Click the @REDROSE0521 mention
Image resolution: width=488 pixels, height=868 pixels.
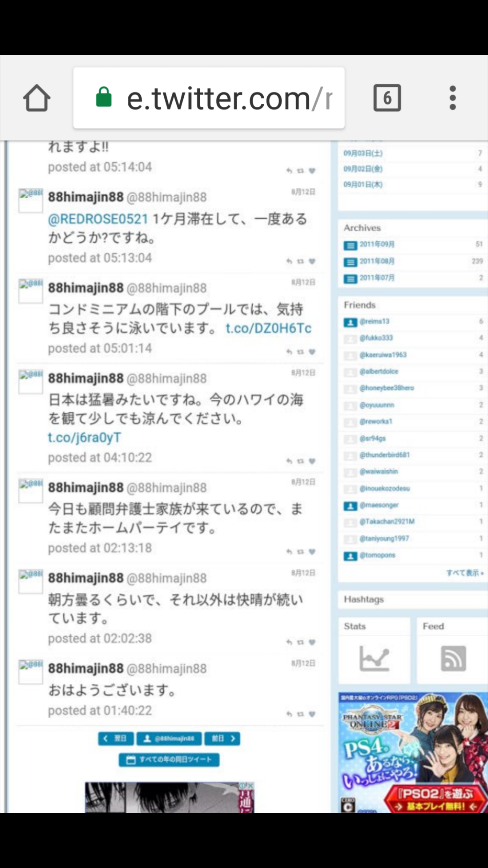pyautogui.click(x=98, y=219)
